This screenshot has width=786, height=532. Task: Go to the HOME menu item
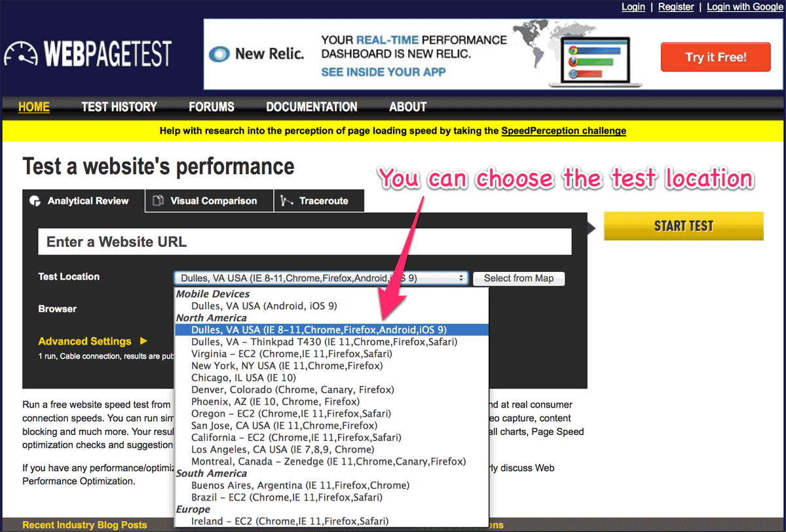34,107
